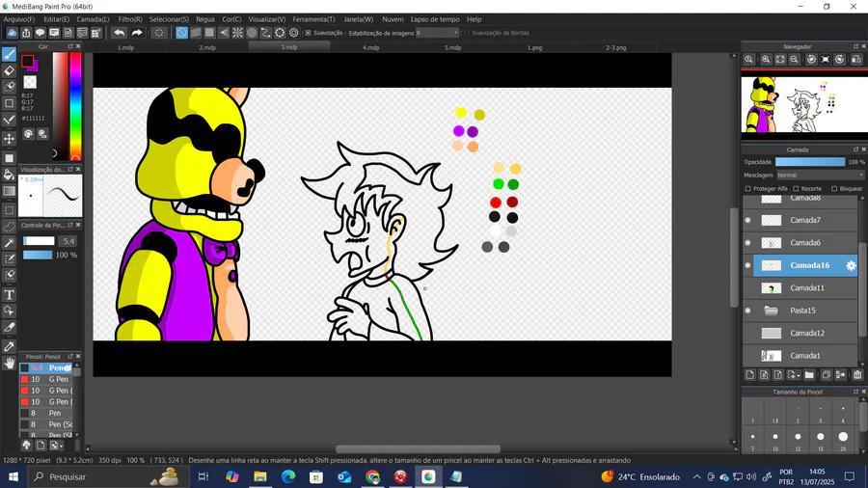Zoom out in Navigator panel
Screen dimensions: 868x488
coord(794,59)
